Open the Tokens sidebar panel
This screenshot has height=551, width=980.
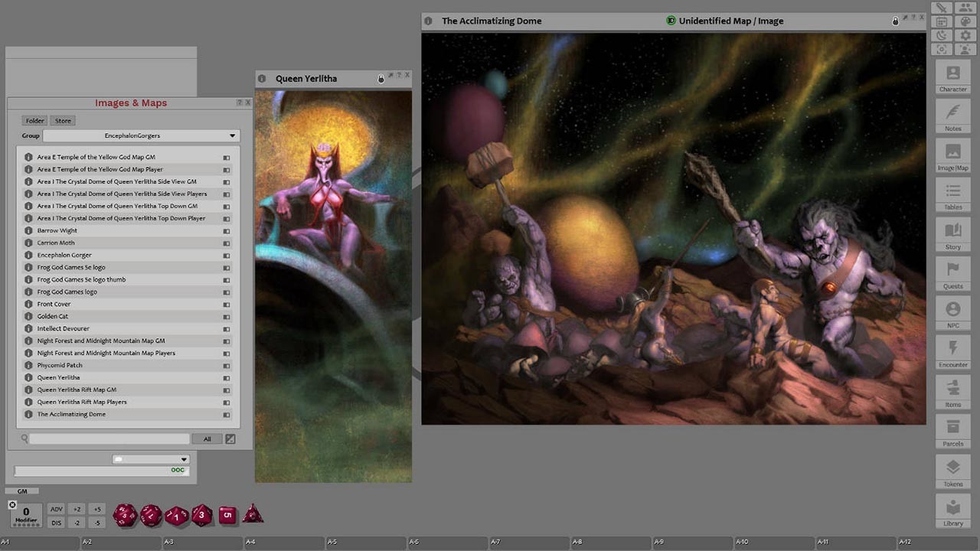(x=952, y=471)
